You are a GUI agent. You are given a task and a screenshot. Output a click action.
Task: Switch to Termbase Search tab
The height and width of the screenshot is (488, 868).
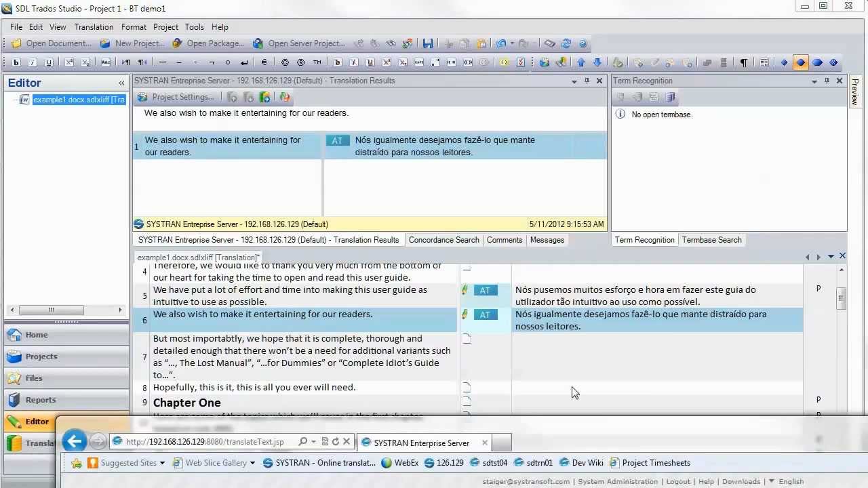click(x=711, y=240)
